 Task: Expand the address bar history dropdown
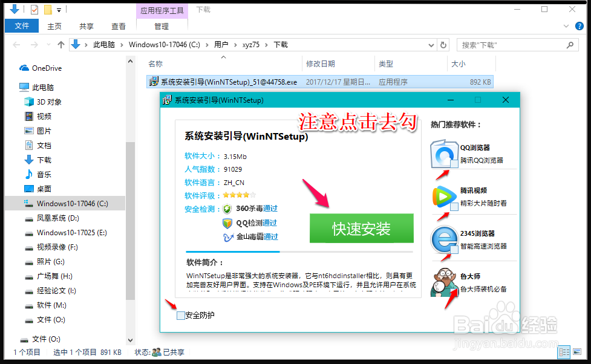click(431, 45)
